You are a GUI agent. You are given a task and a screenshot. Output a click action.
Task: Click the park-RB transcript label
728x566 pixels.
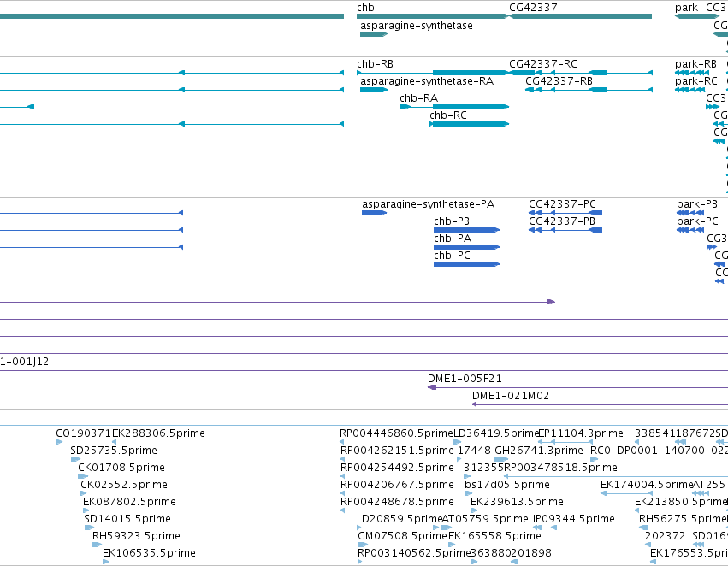click(x=695, y=64)
